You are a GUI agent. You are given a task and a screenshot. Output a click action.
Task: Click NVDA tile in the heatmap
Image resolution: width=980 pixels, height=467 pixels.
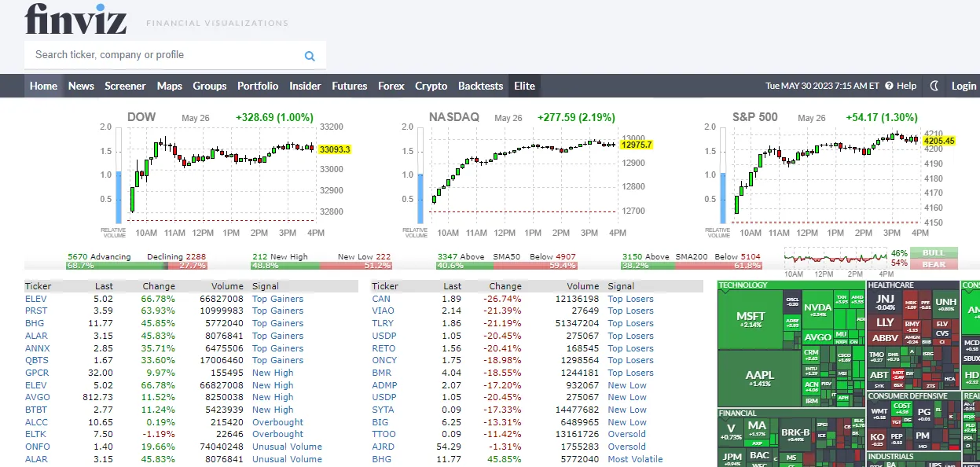pyautogui.click(x=817, y=309)
